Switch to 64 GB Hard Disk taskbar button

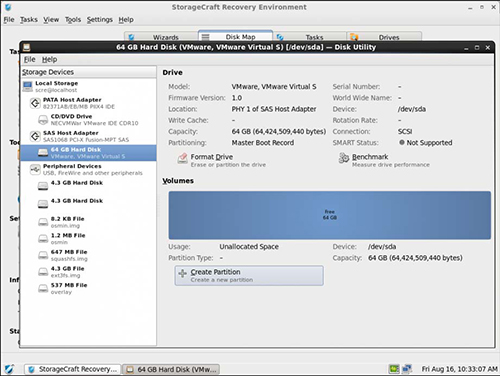(171, 369)
